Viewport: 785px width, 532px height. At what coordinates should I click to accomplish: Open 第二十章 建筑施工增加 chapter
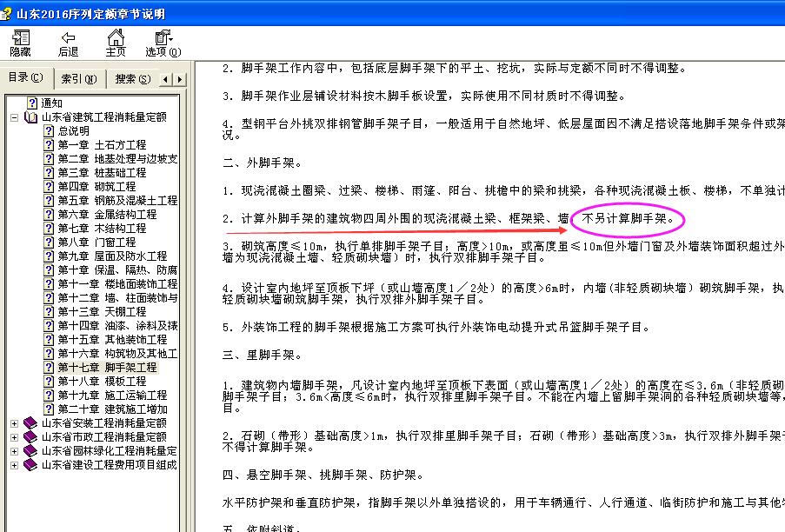pyautogui.click(x=112, y=409)
